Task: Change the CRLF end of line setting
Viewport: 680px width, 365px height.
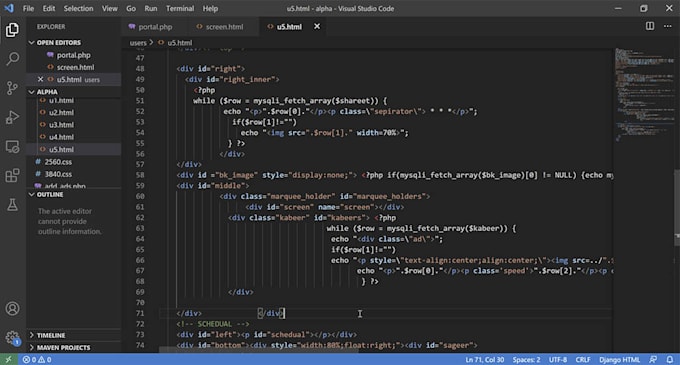Action: coord(582,359)
